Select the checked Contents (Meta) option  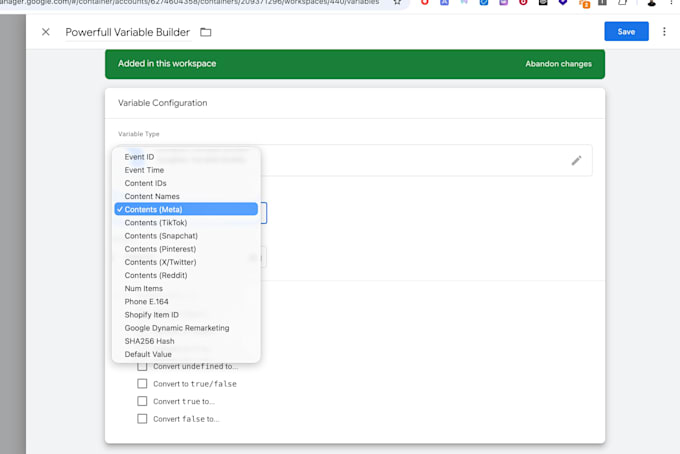pyautogui.click(x=186, y=209)
